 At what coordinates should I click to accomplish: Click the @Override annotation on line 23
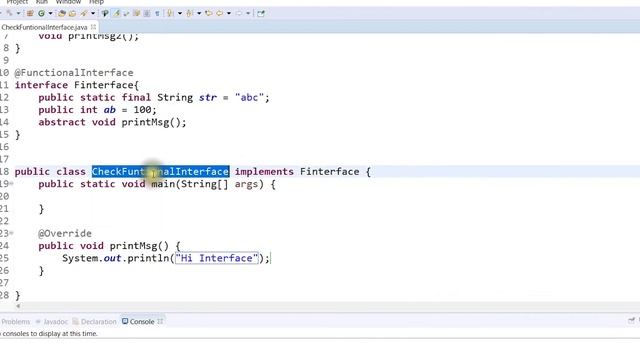(x=65, y=233)
